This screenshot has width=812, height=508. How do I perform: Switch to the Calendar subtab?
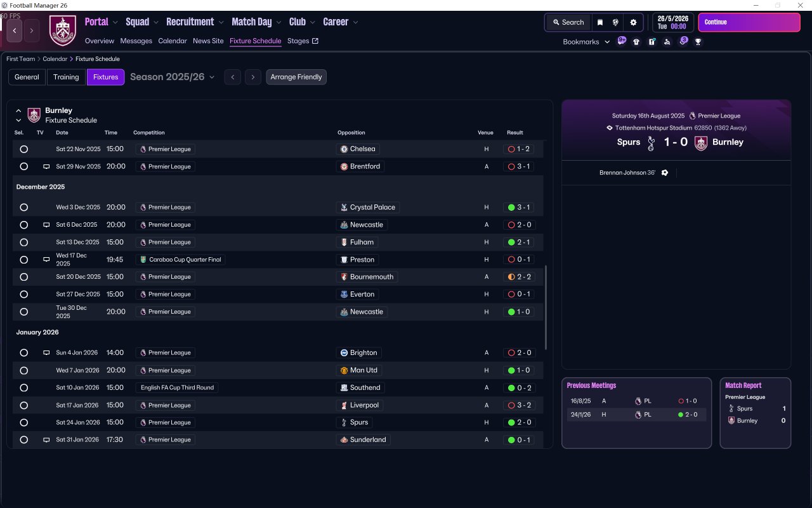173,41
